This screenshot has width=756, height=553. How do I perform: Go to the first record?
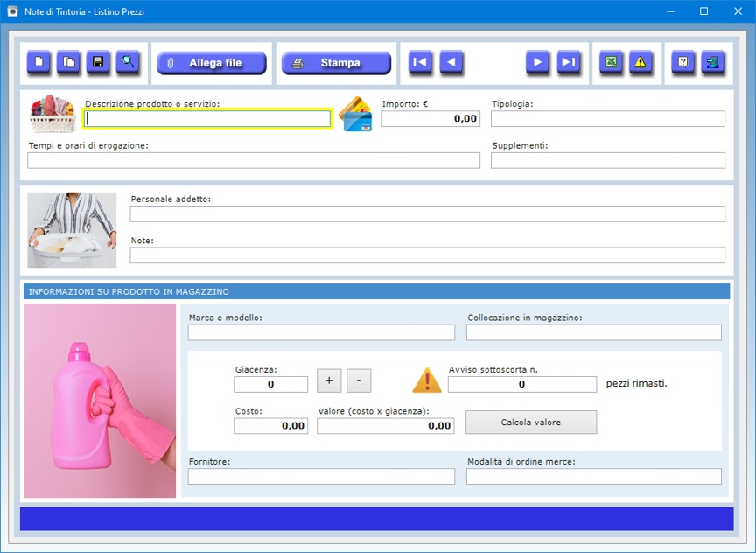click(x=420, y=62)
